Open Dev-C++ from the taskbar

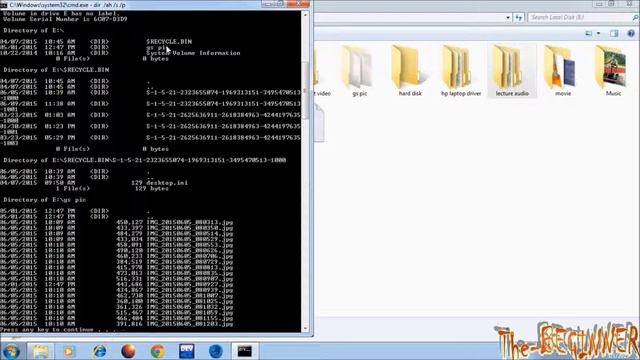pos(187,351)
